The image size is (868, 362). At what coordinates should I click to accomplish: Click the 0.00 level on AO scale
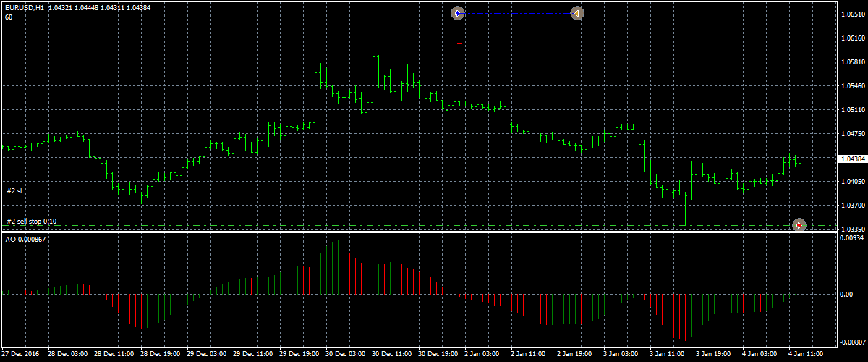coord(845,294)
